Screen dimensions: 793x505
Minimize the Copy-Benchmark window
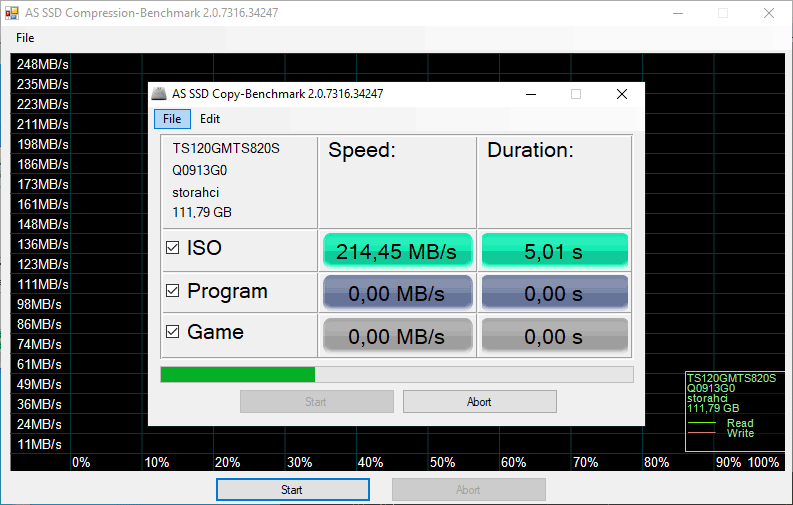531,94
